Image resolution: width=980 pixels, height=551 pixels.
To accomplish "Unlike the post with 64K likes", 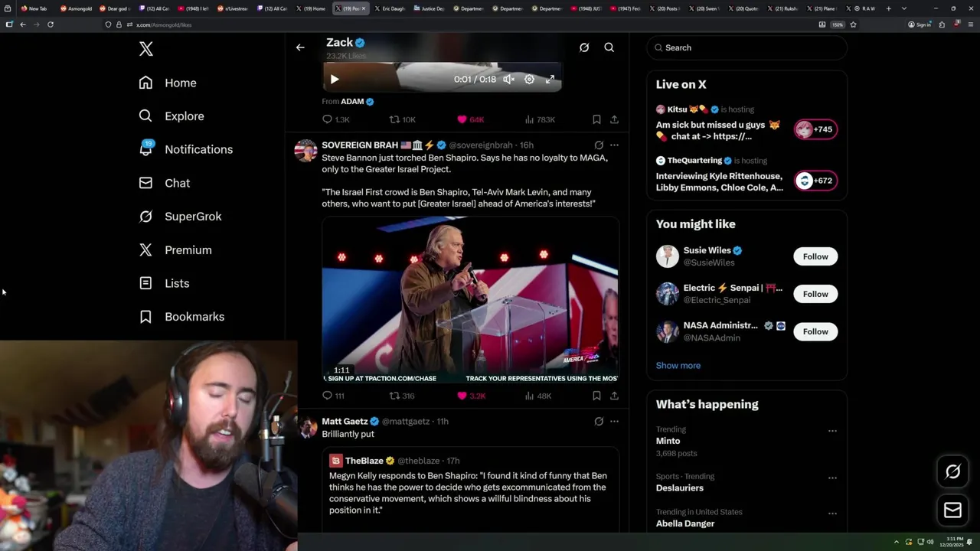I will (470, 119).
